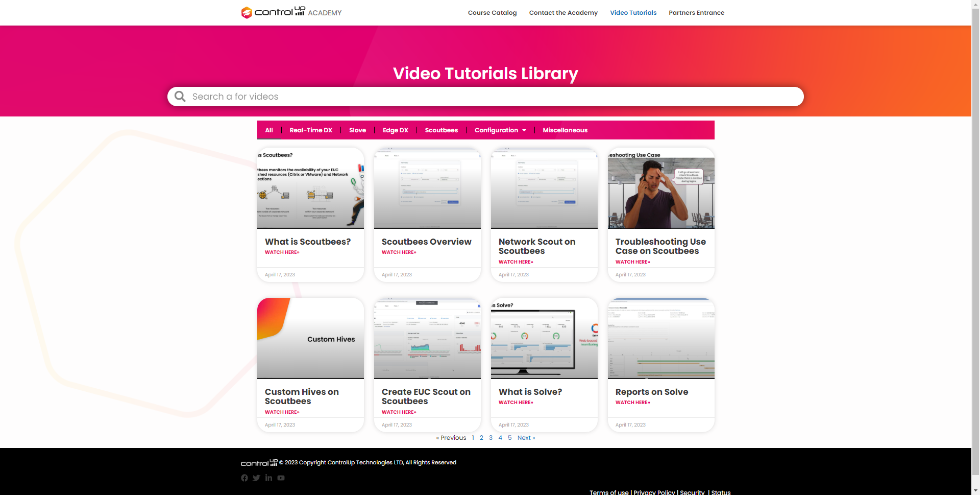Click Create EUC Scout on Scoutbees title
This screenshot has width=980, height=495.
[x=426, y=396]
